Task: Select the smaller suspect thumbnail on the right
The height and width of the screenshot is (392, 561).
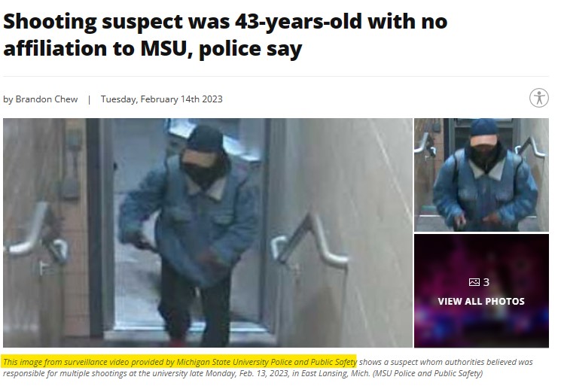Action: [481, 175]
